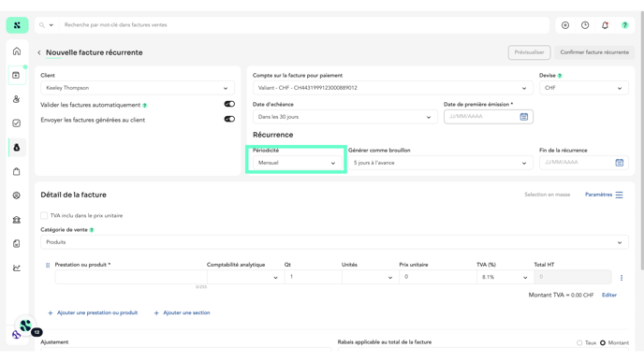Open the checkmark tasks sidebar icon

pos(17,123)
